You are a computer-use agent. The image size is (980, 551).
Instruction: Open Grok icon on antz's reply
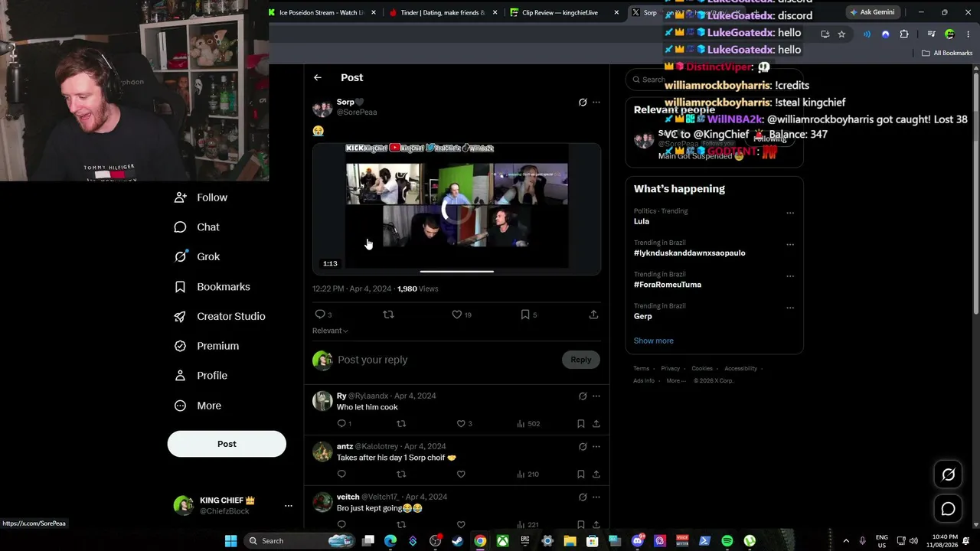point(583,446)
